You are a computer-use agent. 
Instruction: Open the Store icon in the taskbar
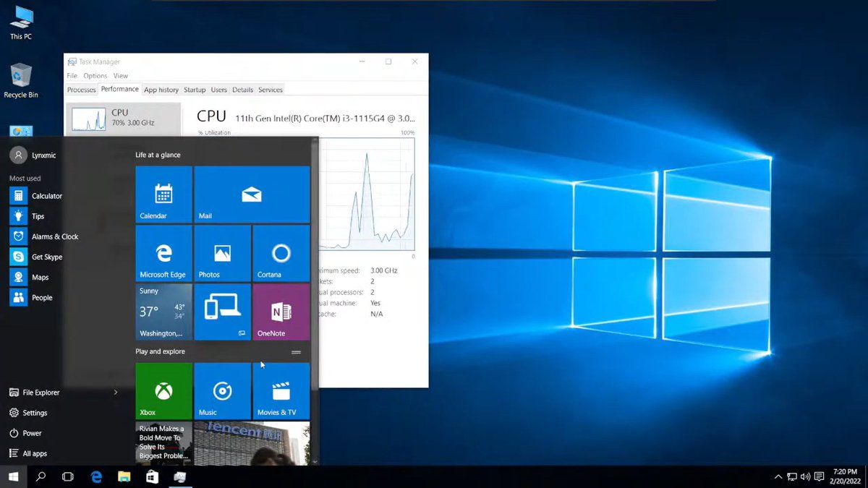click(x=152, y=477)
